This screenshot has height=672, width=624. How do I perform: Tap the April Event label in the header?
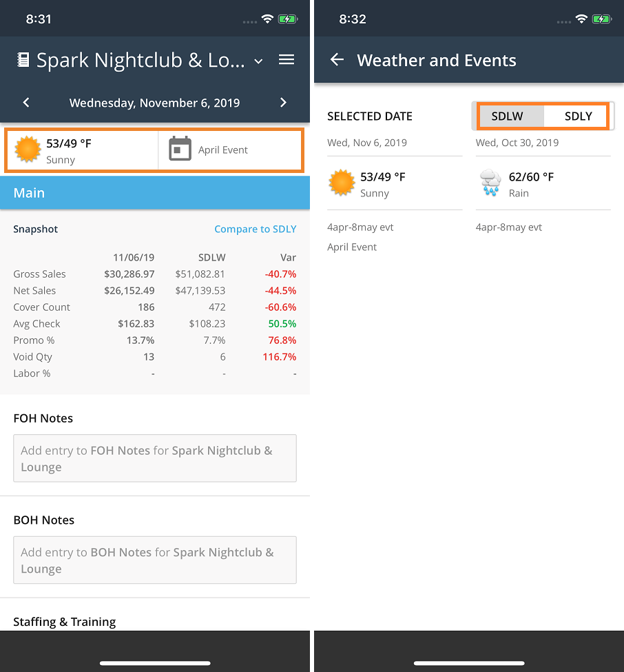[223, 150]
